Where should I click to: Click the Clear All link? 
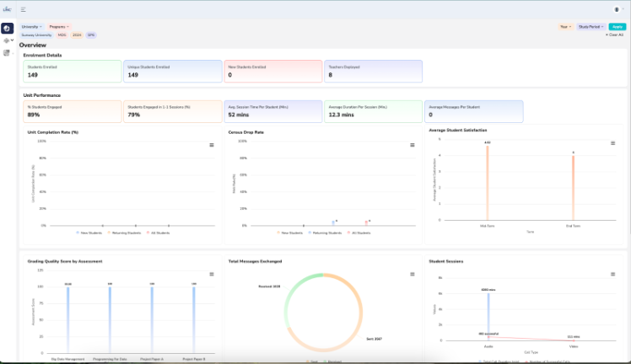[x=614, y=35]
